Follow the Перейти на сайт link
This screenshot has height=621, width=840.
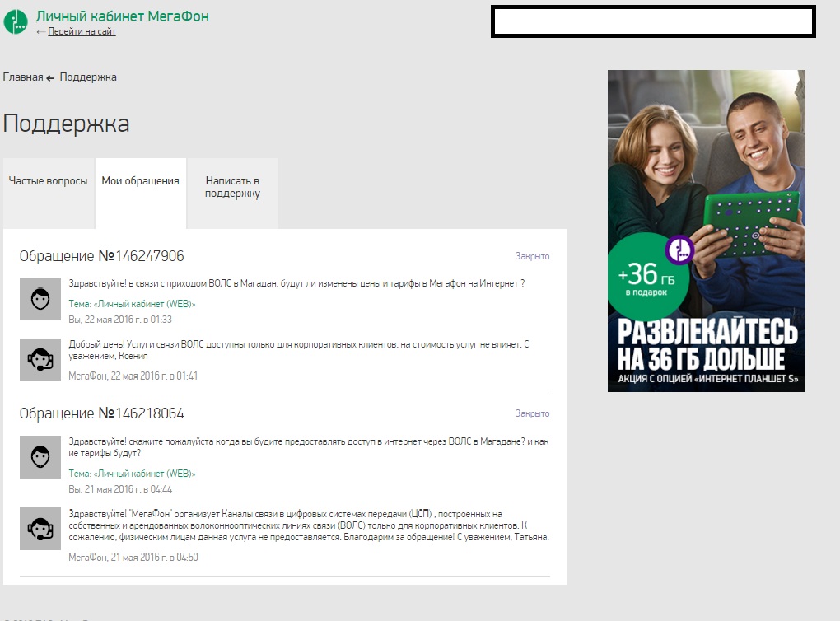82,32
